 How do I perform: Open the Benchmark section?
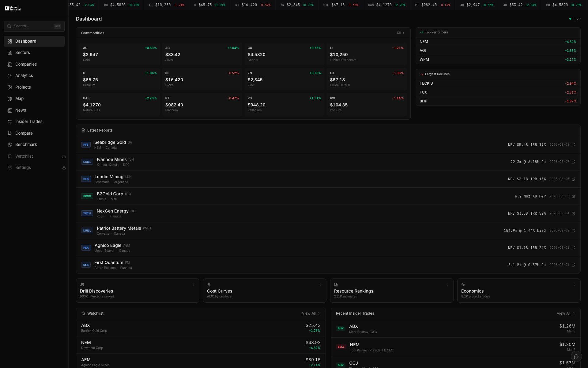[x=26, y=144]
